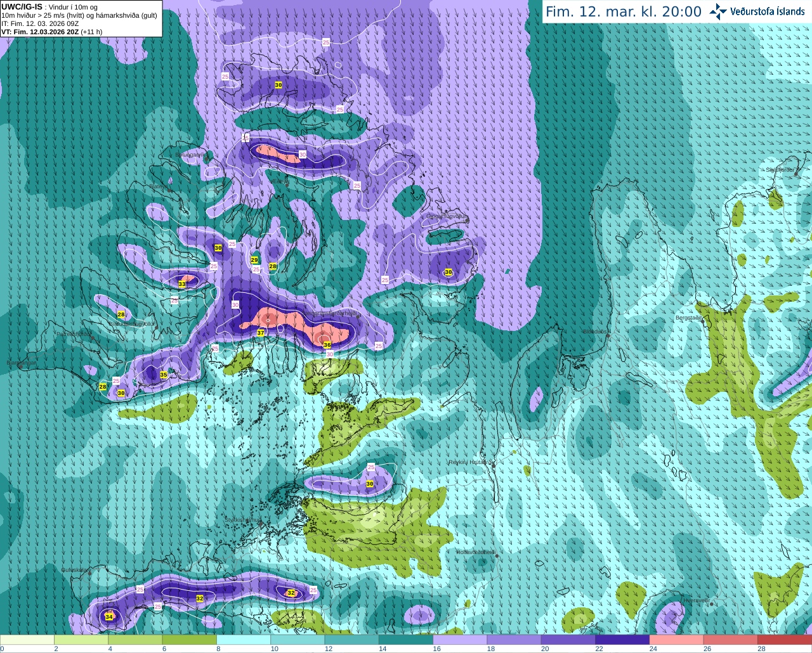Viewport: 812px width, 653px height.
Task: Click the yellow 37 max gust marker
Action: [261, 333]
